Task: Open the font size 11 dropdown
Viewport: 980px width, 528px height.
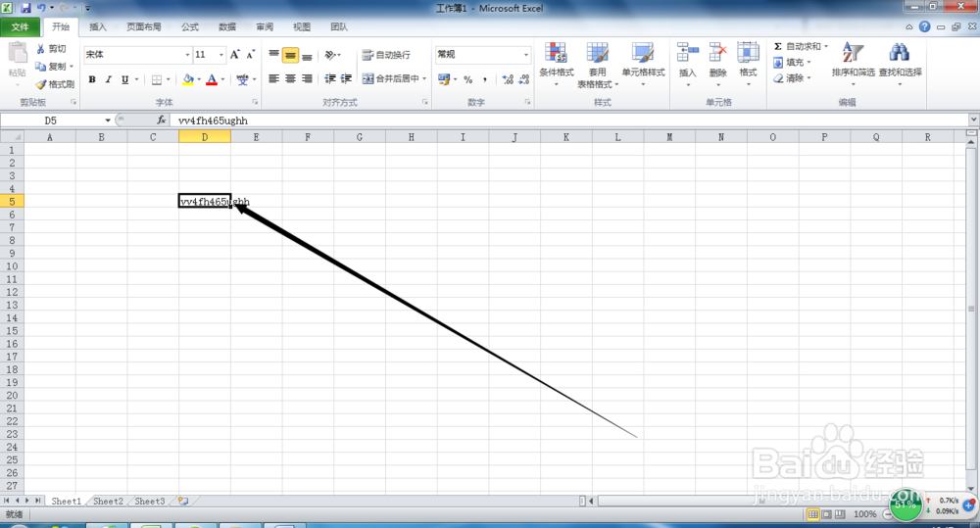Action: pyautogui.click(x=220, y=55)
